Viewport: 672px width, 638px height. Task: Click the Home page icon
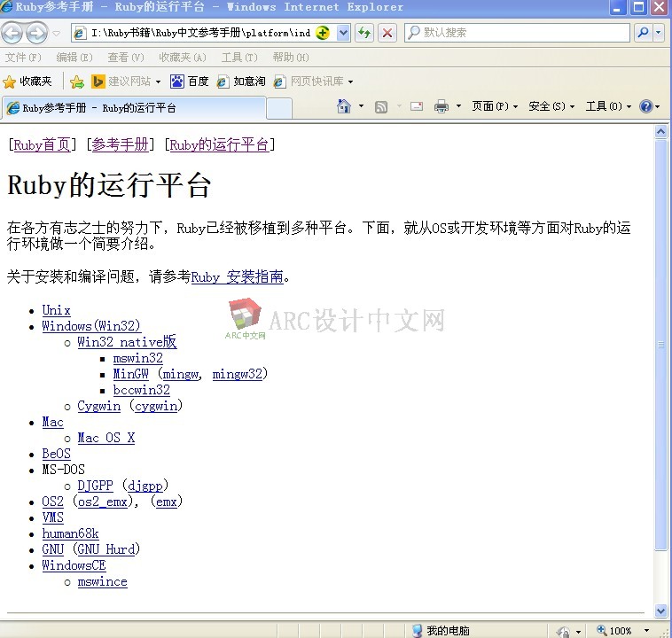[x=344, y=105]
